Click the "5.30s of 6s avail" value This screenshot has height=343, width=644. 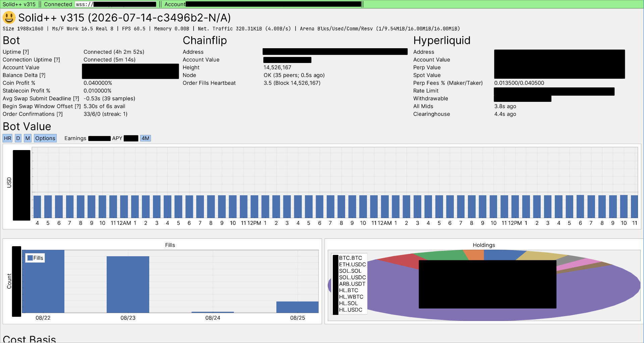104,106
